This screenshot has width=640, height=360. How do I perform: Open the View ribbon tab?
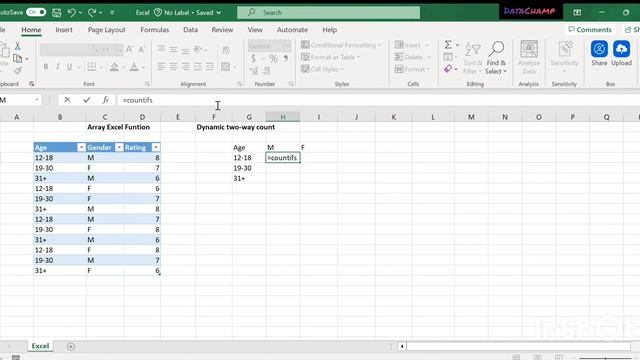[x=255, y=30]
